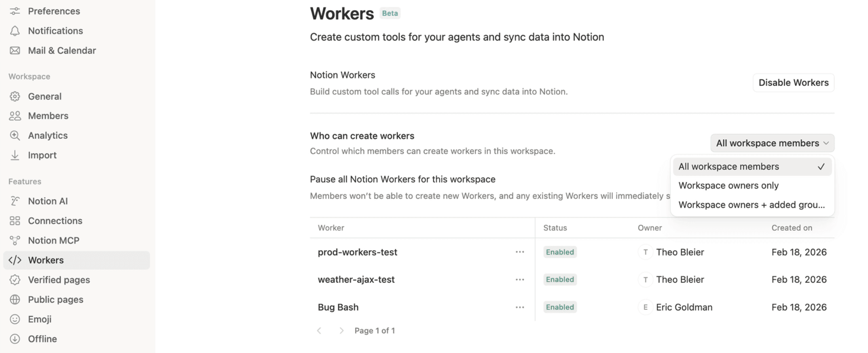Screen dimensions: 868x353
Task: Click the Verified pages badge icon
Action: coord(15,280)
